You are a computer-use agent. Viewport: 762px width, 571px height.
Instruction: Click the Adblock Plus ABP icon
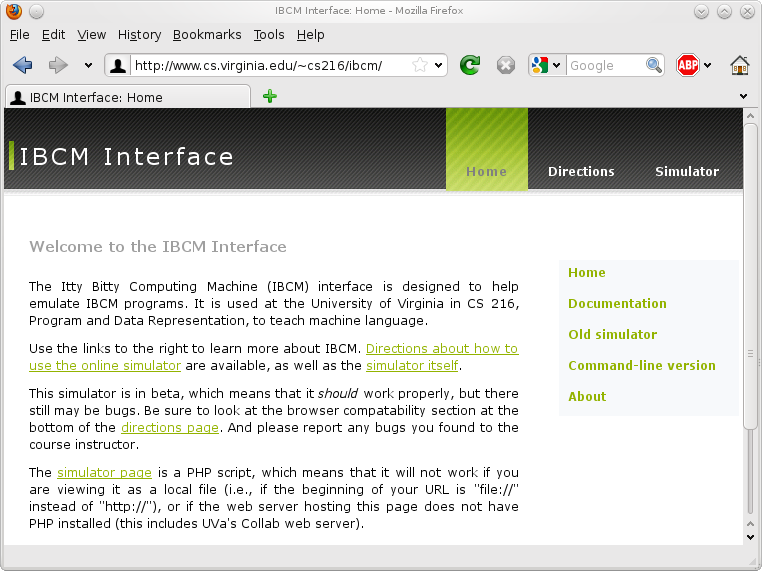[x=687, y=65]
